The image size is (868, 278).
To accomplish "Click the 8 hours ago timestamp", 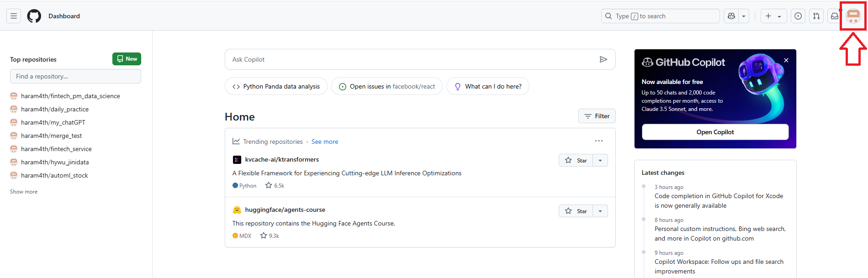I will coord(669,220).
